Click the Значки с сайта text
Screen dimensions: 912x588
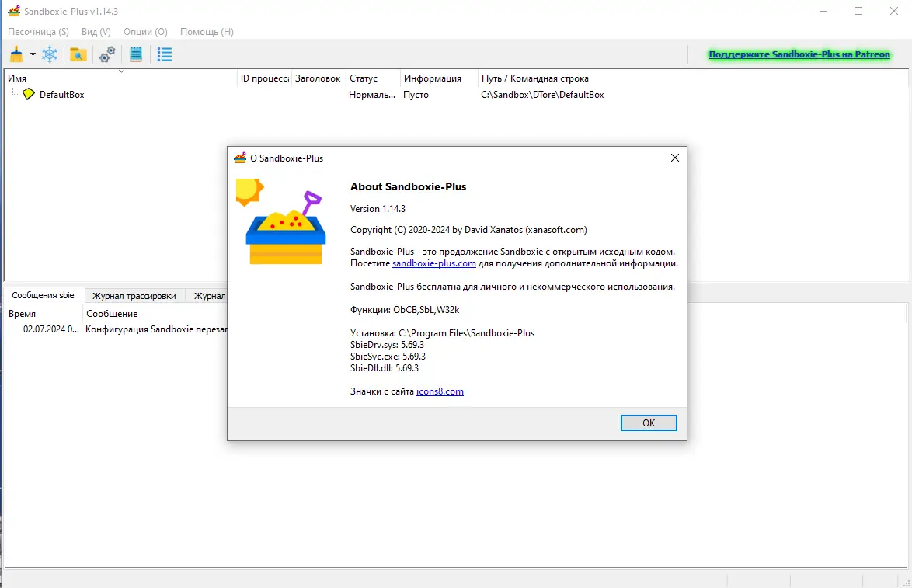point(382,391)
